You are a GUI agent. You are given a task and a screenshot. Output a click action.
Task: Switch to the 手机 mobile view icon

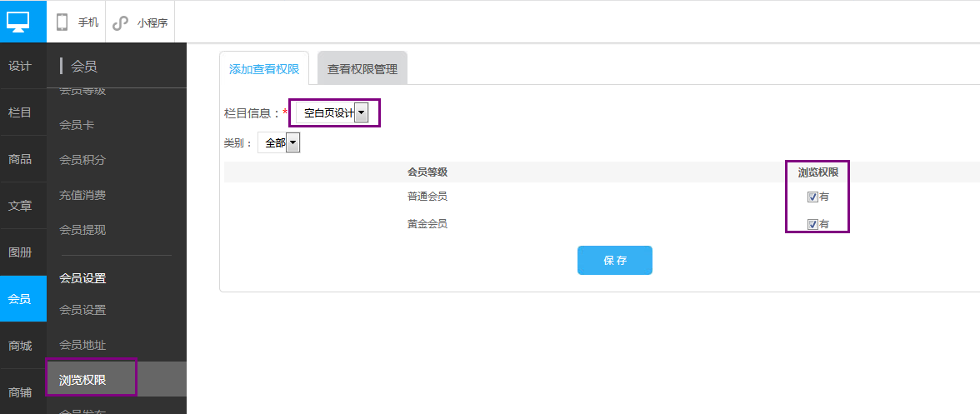(62, 22)
